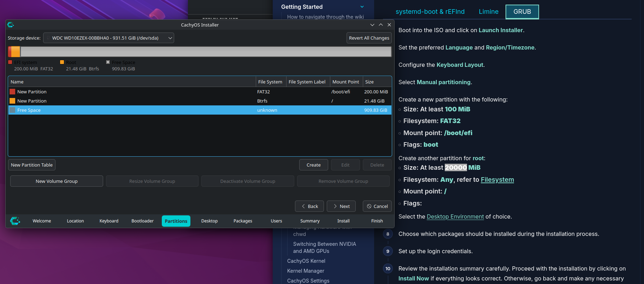Image resolution: width=644 pixels, height=284 pixels.
Task: Close the CachyOS Installer window
Action: coord(389,25)
